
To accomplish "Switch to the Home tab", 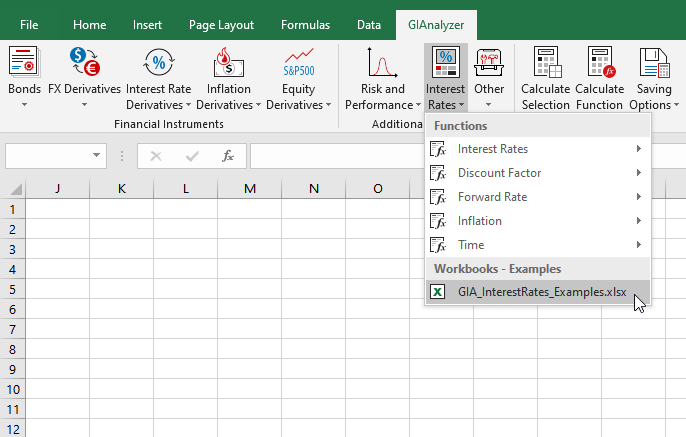I will (x=89, y=25).
